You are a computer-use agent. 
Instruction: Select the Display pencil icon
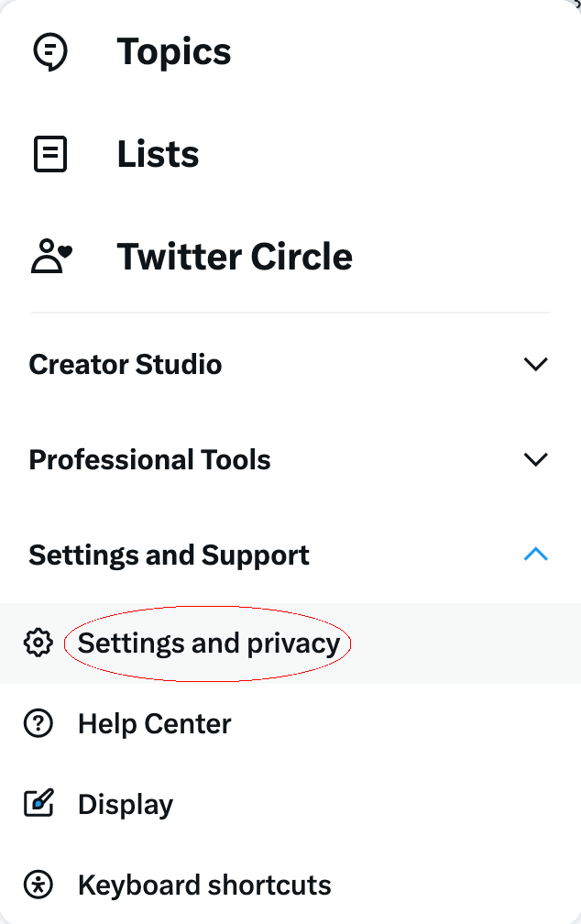tap(38, 804)
